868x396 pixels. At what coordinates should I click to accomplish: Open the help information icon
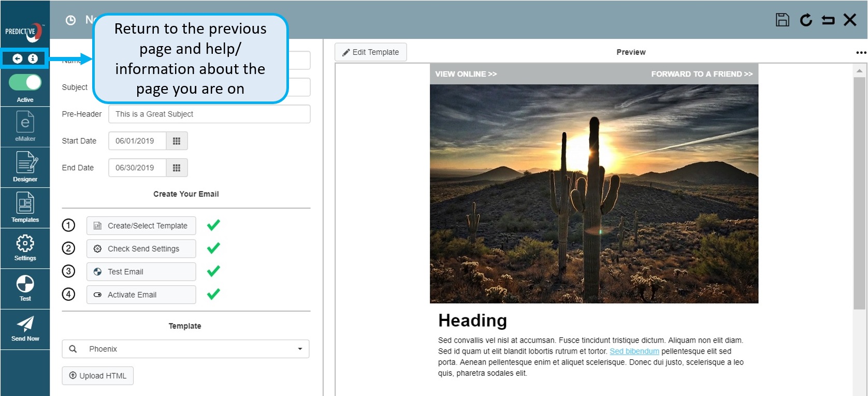pos(33,58)
